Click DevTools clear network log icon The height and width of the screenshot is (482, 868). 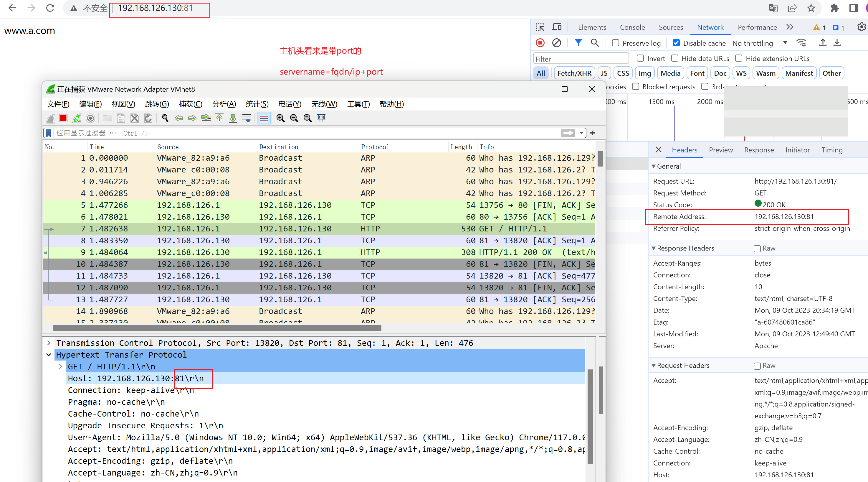click(x=556, y=43)
